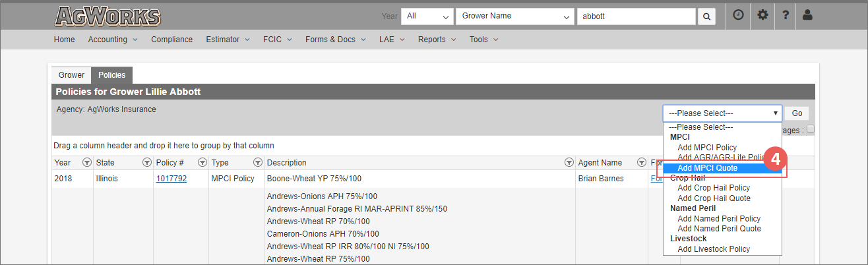This screenshot has height=265, width=868.
Task: Open filter icon on Agent Name column
Action: click(641, 163)
